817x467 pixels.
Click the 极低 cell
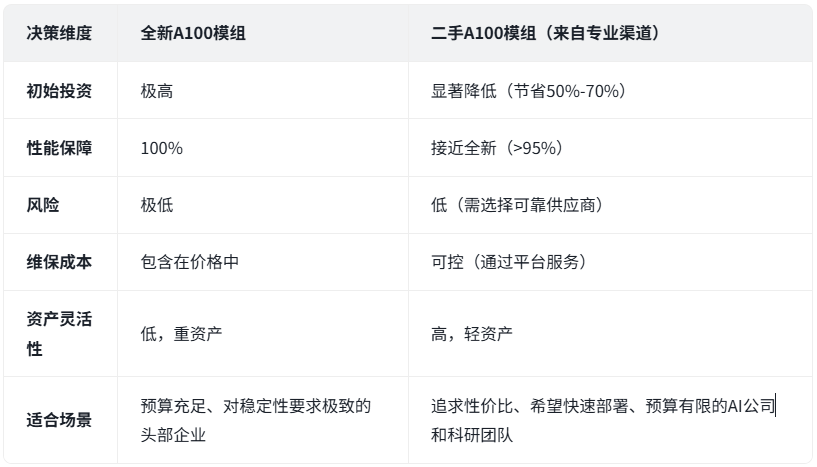(x=157, y=205)
